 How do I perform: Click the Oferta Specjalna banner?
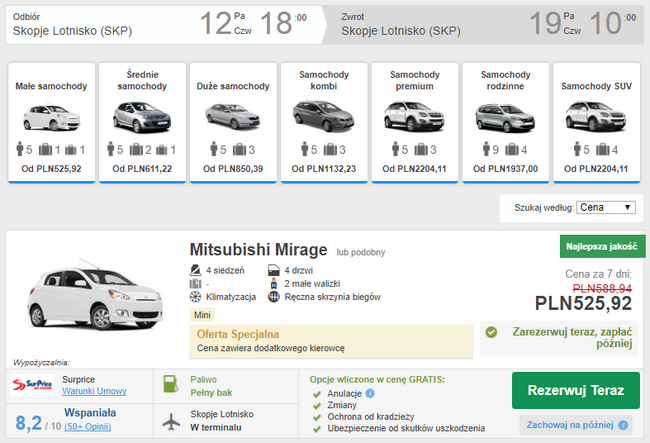point(331,341)
